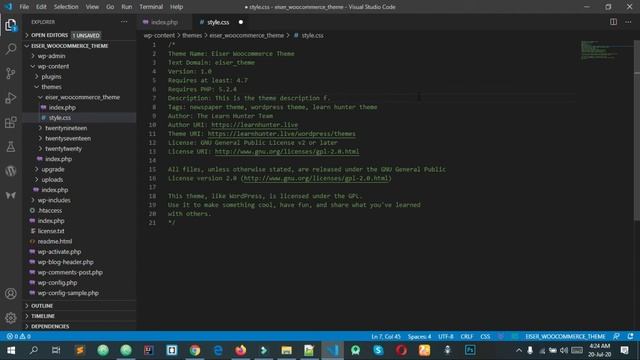
Task: Open the File menu
Action: pyautogui.click(x=24, y=7)
